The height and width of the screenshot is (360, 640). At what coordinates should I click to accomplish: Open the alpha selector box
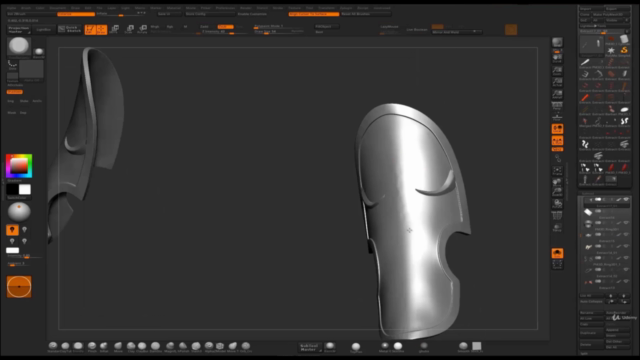[31, 70]
